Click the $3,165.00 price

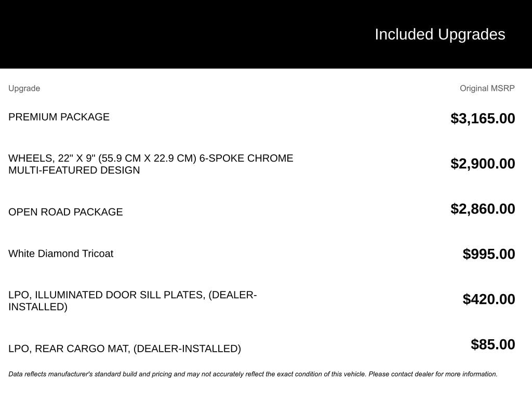(x=483, y=118)
